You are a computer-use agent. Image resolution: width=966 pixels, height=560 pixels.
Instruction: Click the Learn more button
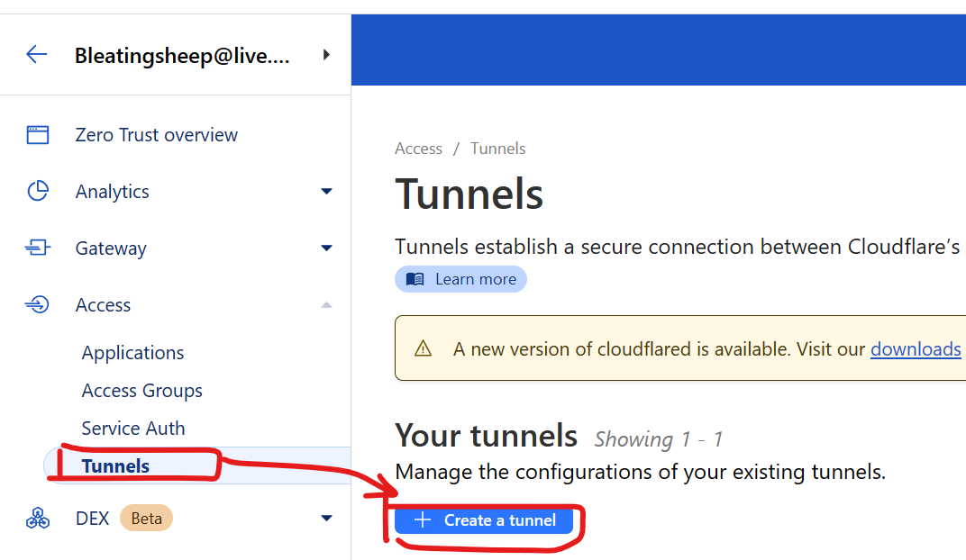tap(460, 279)
